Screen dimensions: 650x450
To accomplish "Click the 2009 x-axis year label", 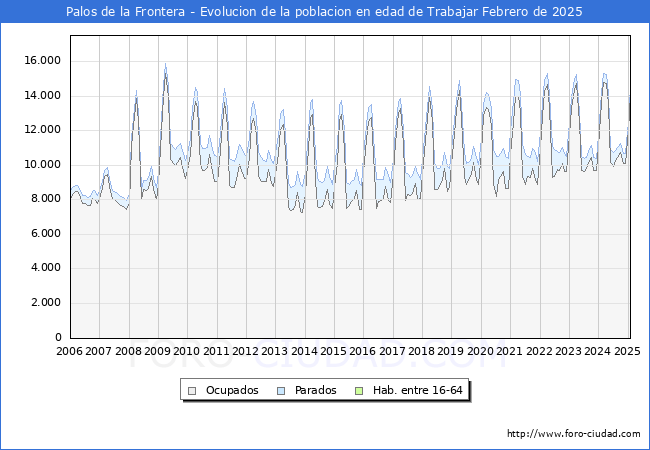I will [x=158, y=351].
